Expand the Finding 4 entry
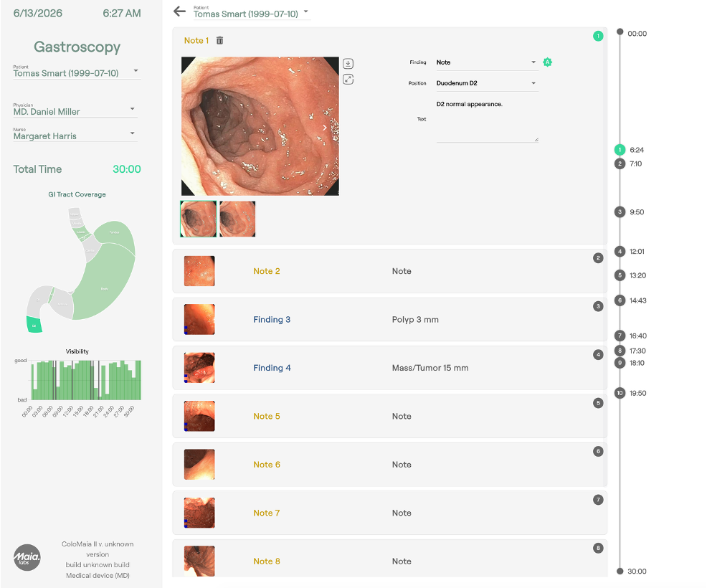This screenshot has width=707, height=588. 389,367
